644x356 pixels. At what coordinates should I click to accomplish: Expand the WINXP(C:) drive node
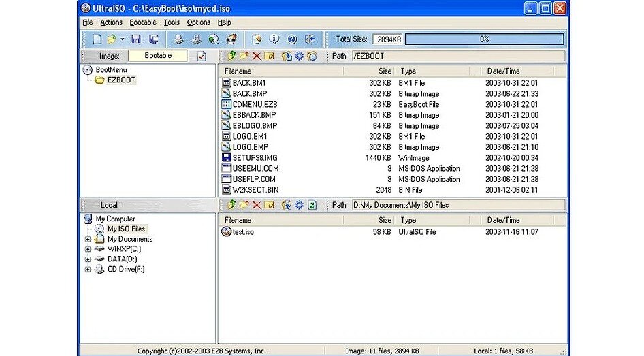(x=88, y=249)
